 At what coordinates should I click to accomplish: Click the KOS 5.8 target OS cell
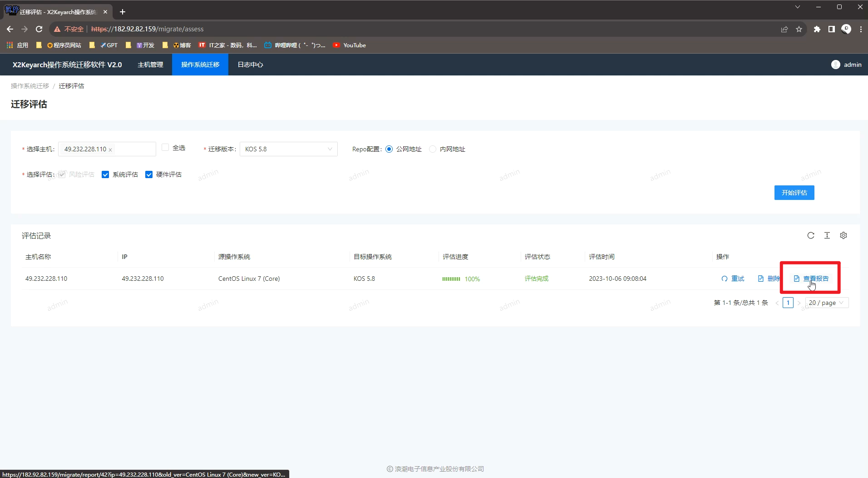coord(364,279)
